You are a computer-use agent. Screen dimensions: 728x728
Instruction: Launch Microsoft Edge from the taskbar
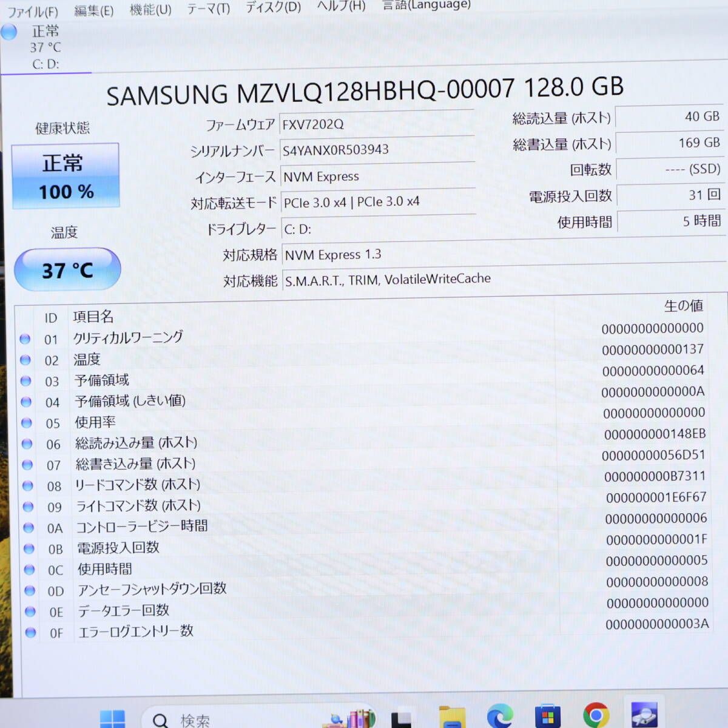tap(500, 716)
